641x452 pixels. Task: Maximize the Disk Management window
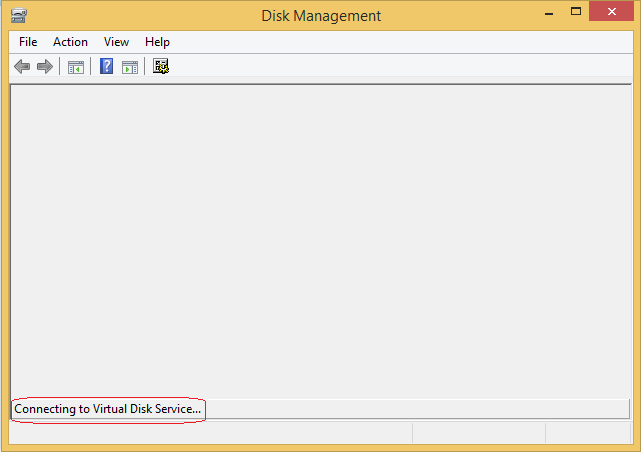point(576,13)
